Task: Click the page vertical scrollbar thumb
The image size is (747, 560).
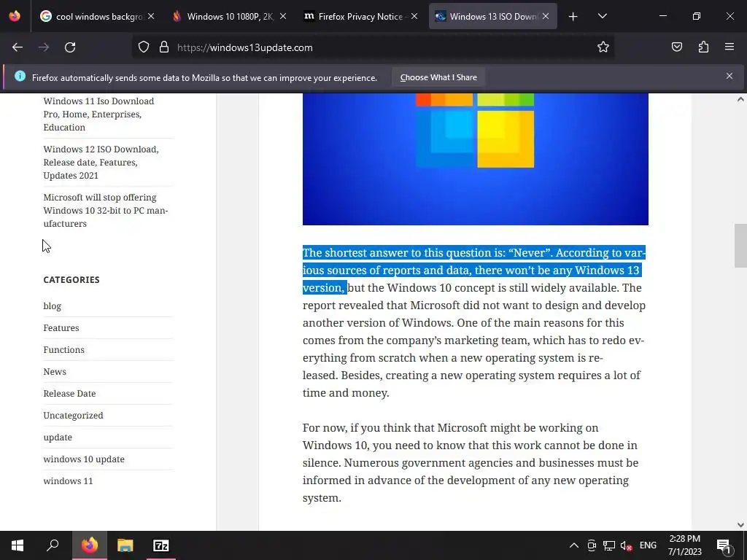Action: pos(740,246)
